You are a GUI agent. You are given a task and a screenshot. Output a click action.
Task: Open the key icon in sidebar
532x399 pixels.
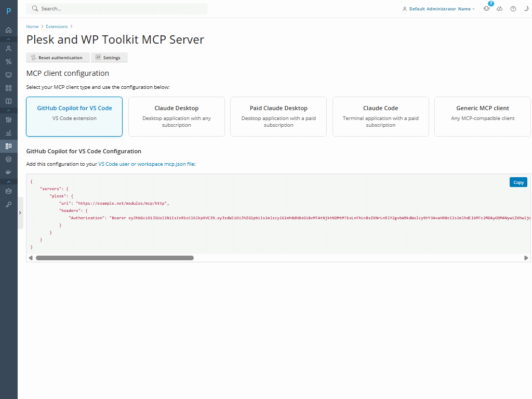click(x=8, y=205)
